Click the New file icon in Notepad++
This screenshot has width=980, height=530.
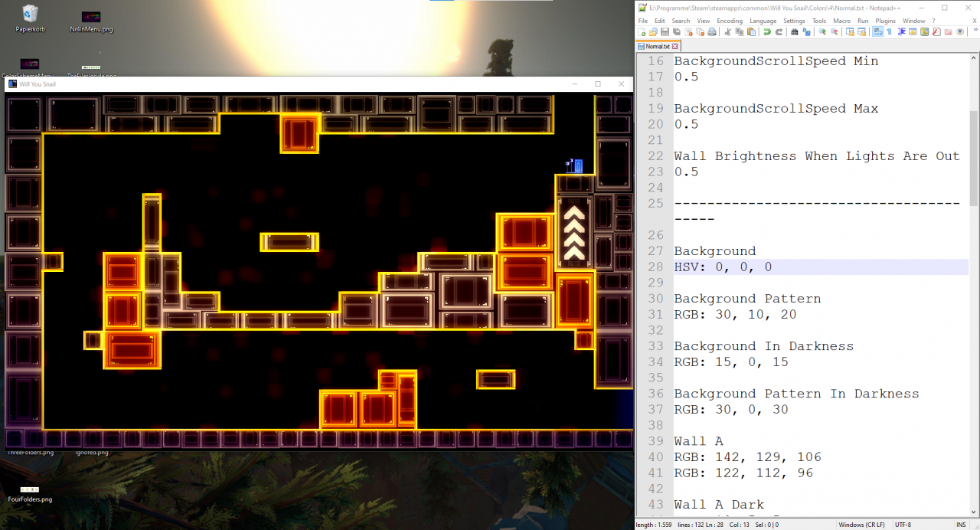[642, 31]
